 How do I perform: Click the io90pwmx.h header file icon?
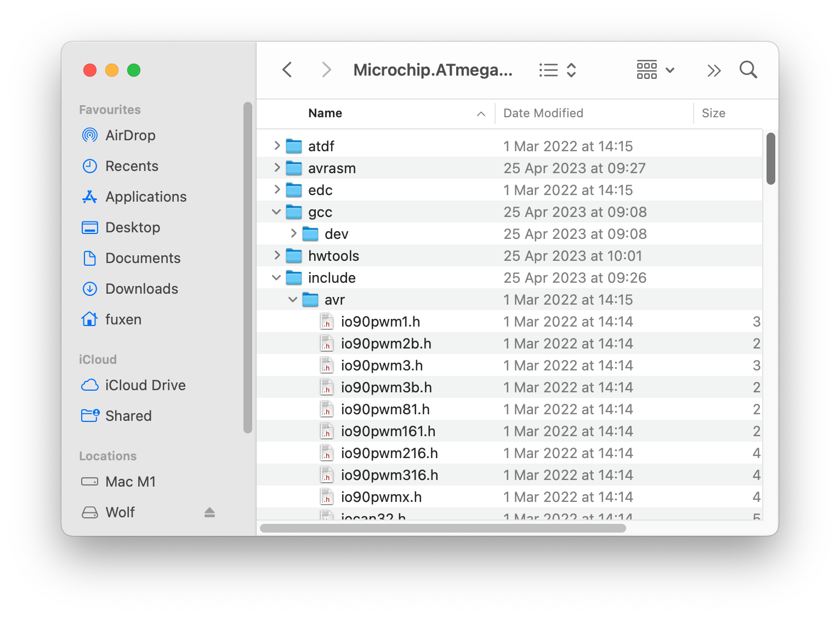pyautogui.click(x=327, y=497)
